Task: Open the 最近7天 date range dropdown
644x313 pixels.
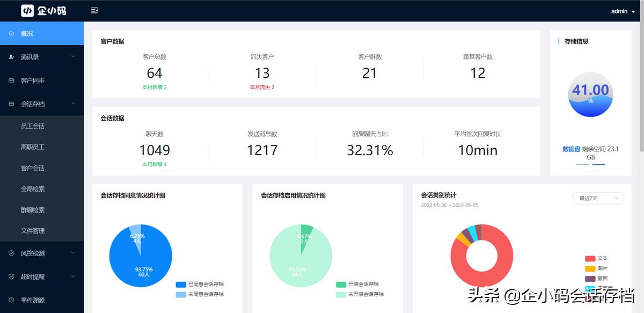Action: tap(597, 198)
